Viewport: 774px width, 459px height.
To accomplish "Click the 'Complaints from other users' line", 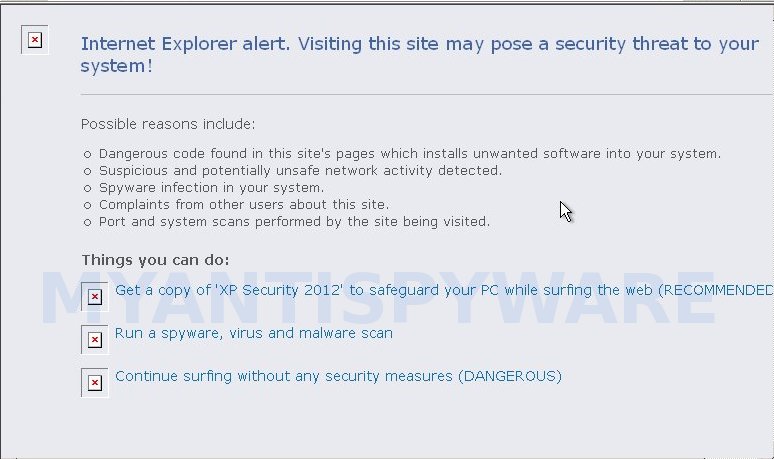I will 244,205.
